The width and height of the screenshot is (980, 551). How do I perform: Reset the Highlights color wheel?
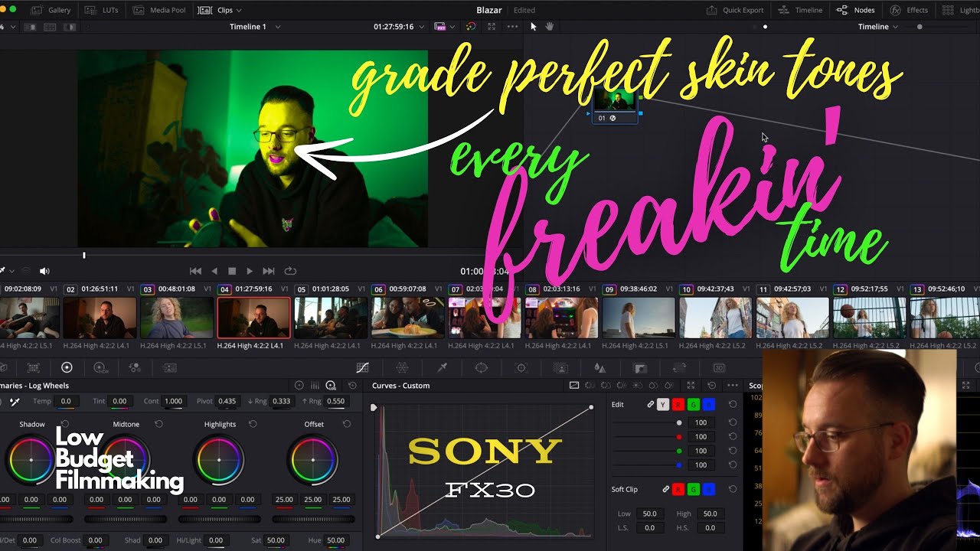click(x=253, y=424)
